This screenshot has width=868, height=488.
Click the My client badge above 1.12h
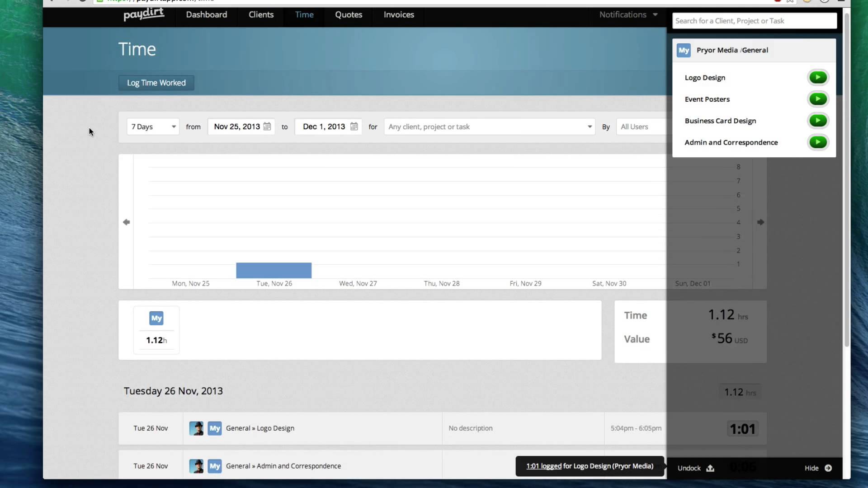coord(156,318)
